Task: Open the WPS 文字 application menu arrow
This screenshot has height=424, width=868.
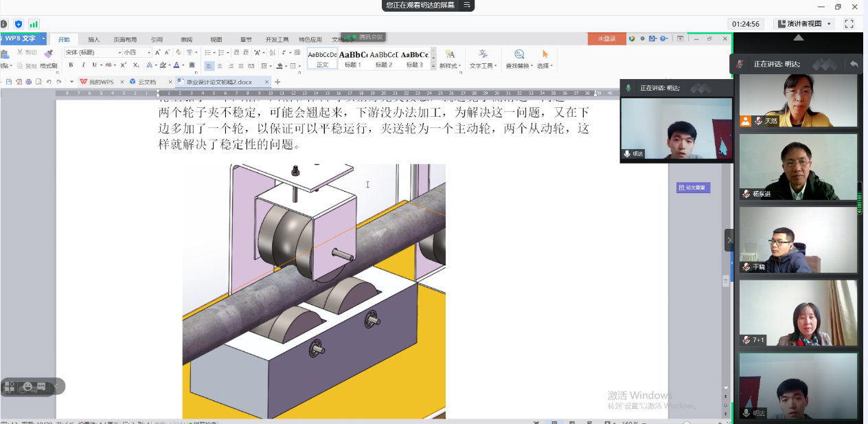Action: click(43, 38)
